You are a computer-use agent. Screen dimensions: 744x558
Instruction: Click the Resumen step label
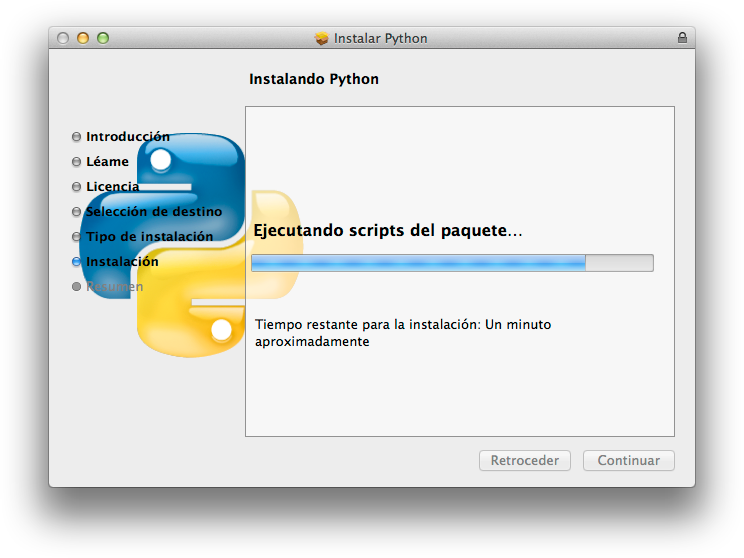[x=114, y=287]
